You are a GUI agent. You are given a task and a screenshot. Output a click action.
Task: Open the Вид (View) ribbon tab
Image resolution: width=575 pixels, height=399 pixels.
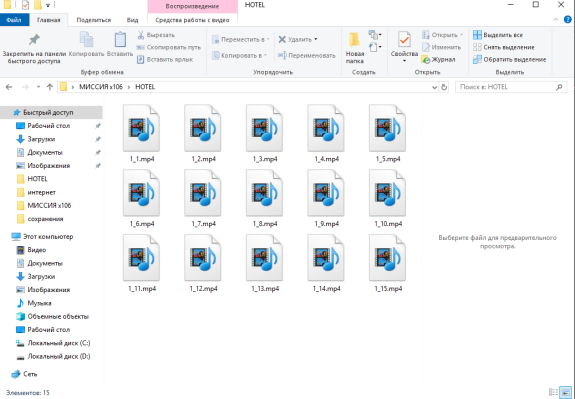(132, 20)
